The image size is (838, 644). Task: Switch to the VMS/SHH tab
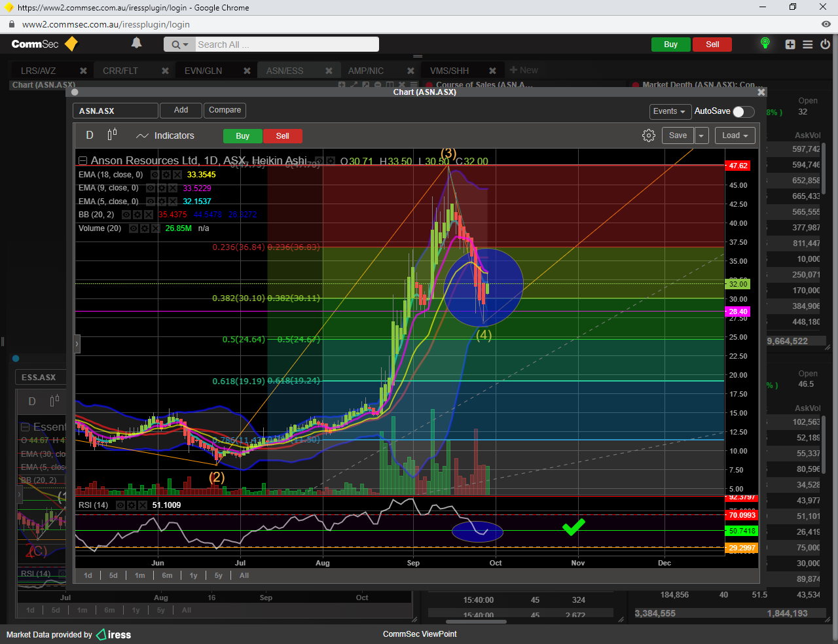pyautogui.click(x=449, y=71)
